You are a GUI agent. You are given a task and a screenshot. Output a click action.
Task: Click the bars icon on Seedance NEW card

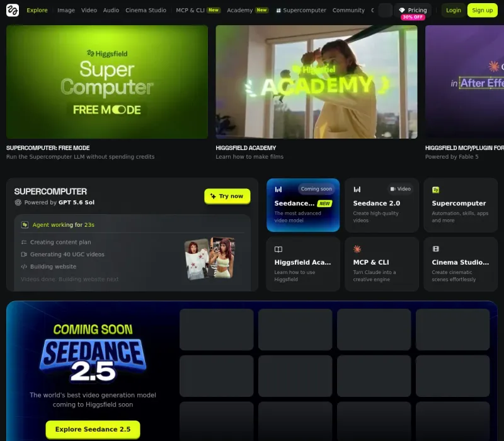[x=278, y=190]
